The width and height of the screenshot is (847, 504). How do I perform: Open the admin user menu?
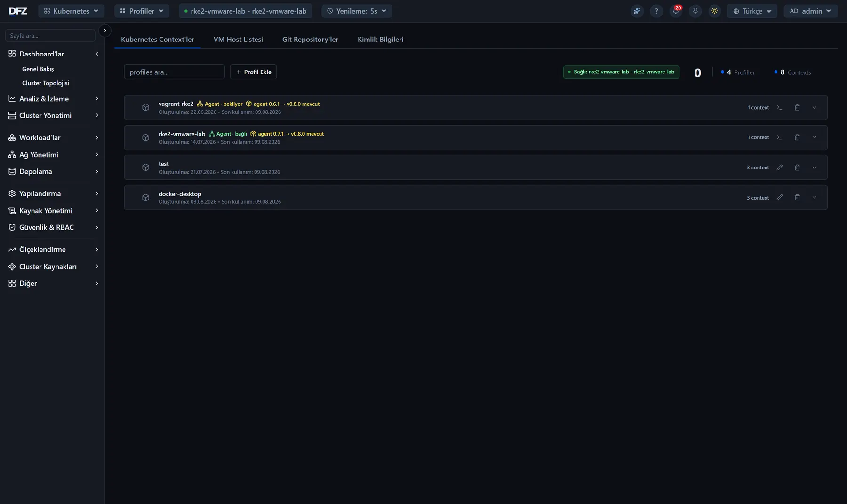click(x=810, y=11)
